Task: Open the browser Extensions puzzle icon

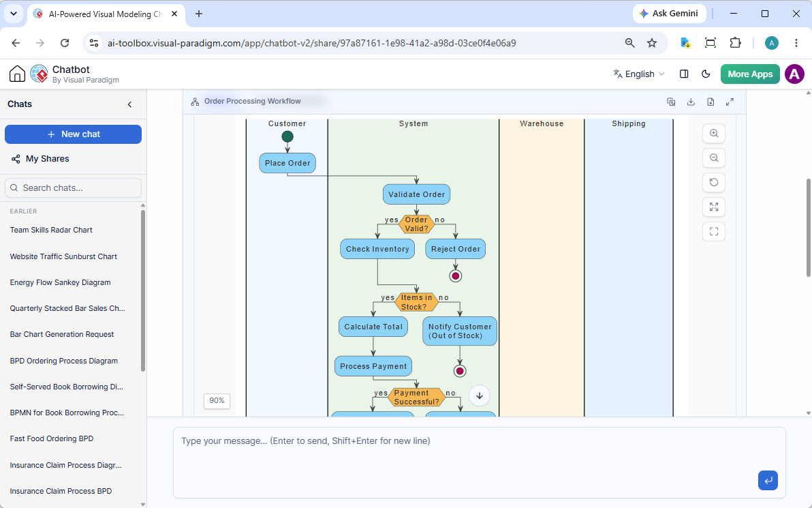Action: coord(735,43)
